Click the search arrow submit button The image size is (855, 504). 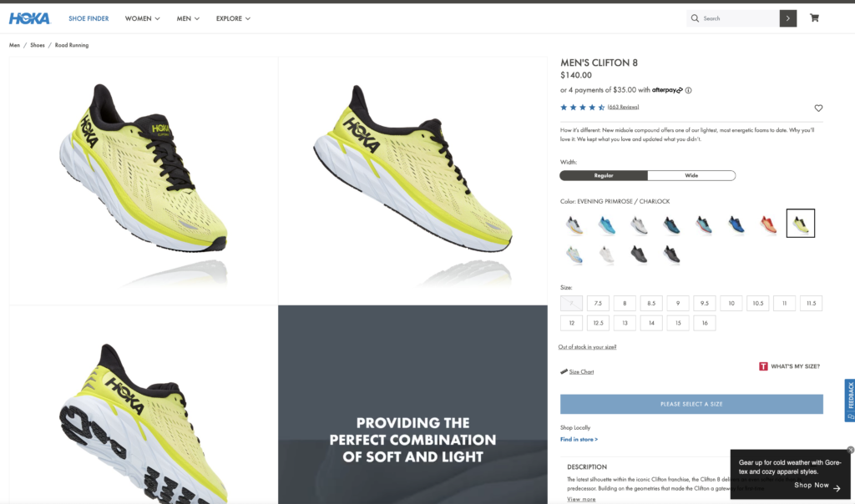click(788, 18)
